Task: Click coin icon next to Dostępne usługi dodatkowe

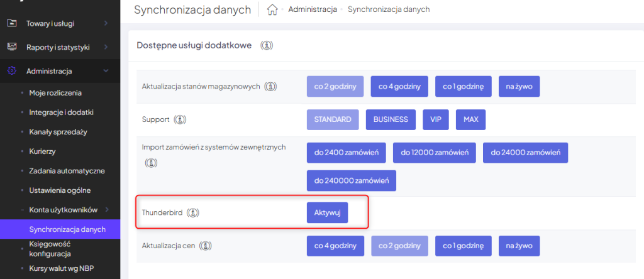Action: pyautogui.click(x=267, y=45)
